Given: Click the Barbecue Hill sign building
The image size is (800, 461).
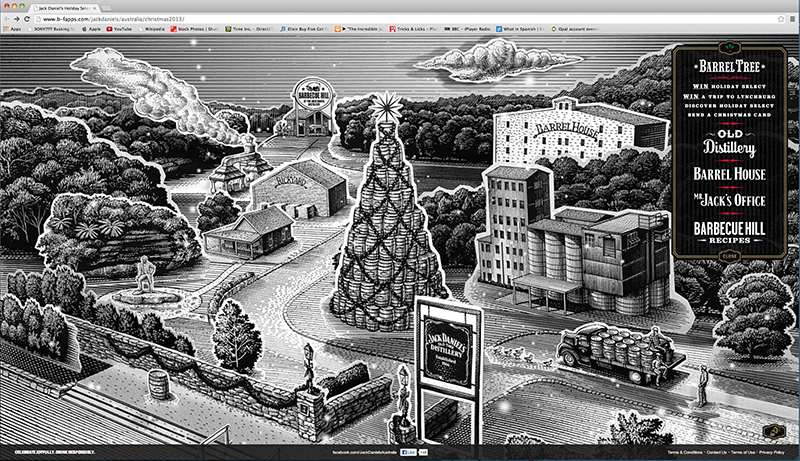Looking at the screenshot, I should click(x=312, y=107).
